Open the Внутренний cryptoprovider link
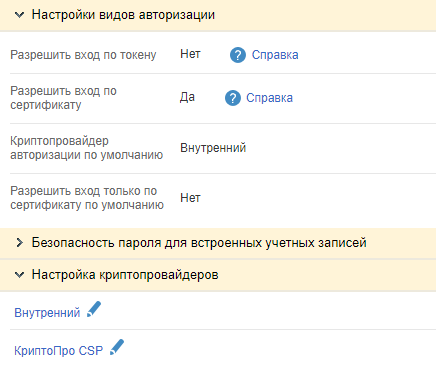Viewport: 436px width, 369px height. coord(47,313)
